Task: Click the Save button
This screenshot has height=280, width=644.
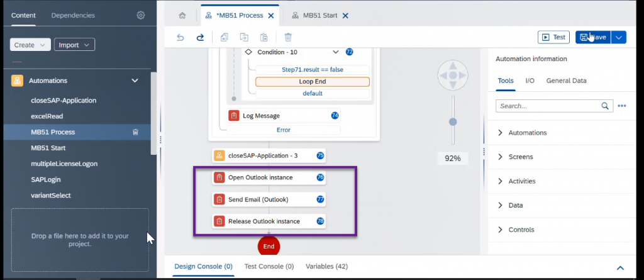Action: (593, 37)
